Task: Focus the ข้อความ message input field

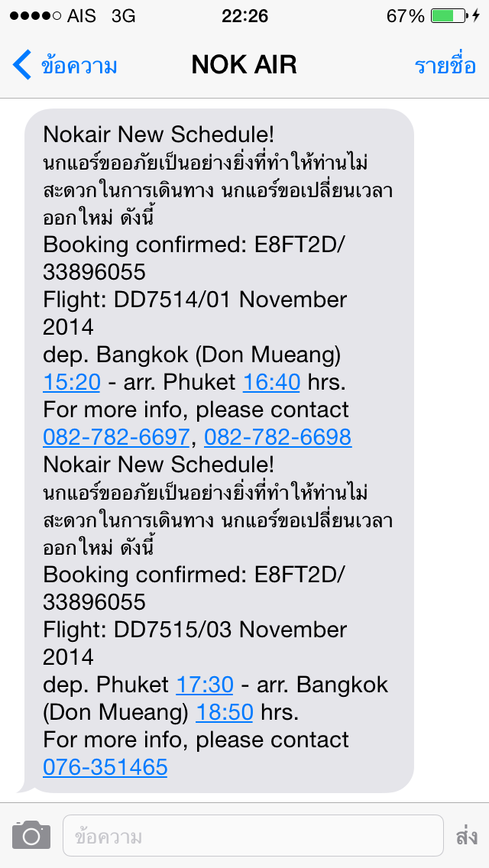Action: tap(252, 836)
